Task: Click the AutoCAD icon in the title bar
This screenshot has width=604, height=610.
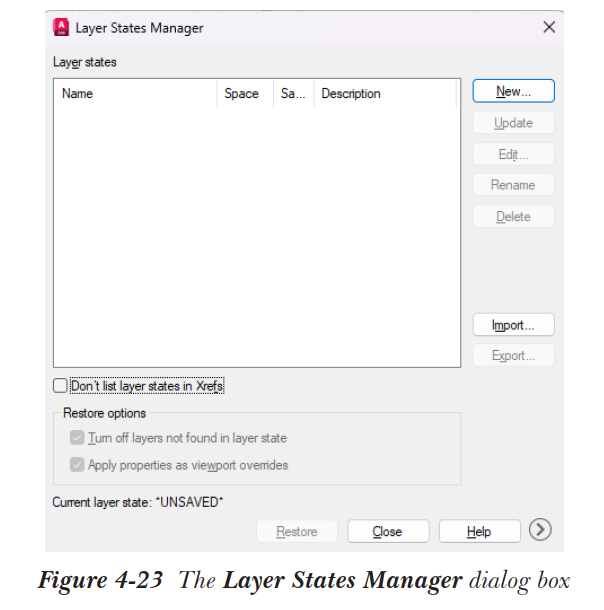Action: [61, 27]
